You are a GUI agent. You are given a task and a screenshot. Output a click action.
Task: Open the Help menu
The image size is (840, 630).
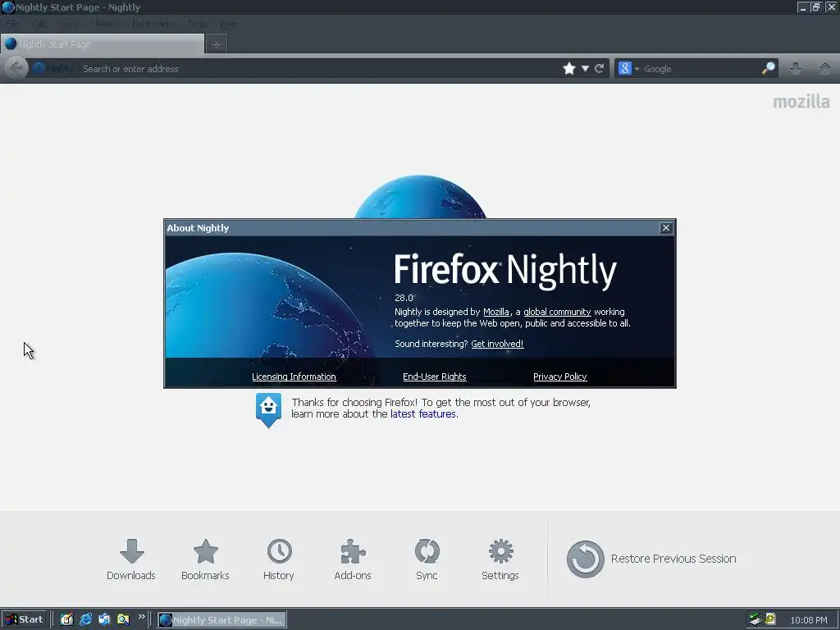[228, 24]
